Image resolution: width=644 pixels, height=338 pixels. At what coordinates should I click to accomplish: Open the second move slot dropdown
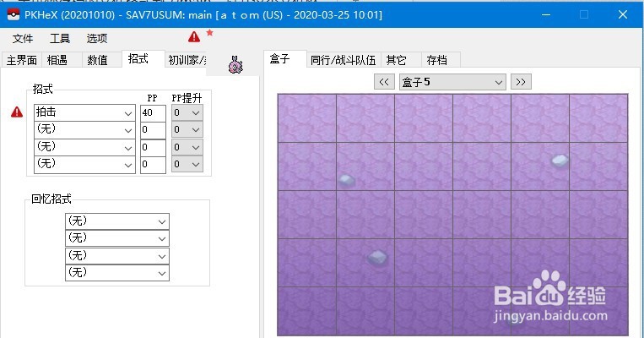(x=84, y=129)
